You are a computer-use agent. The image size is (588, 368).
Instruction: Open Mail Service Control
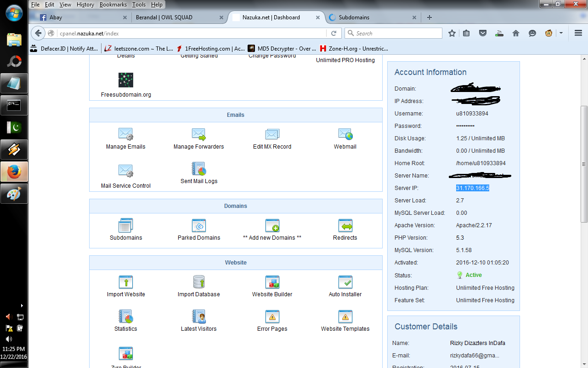[125, 177]
